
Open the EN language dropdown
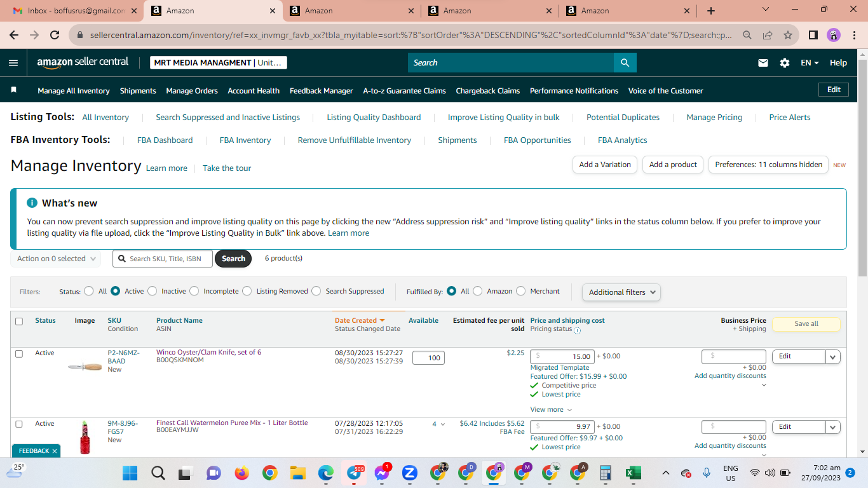(810, 63)
